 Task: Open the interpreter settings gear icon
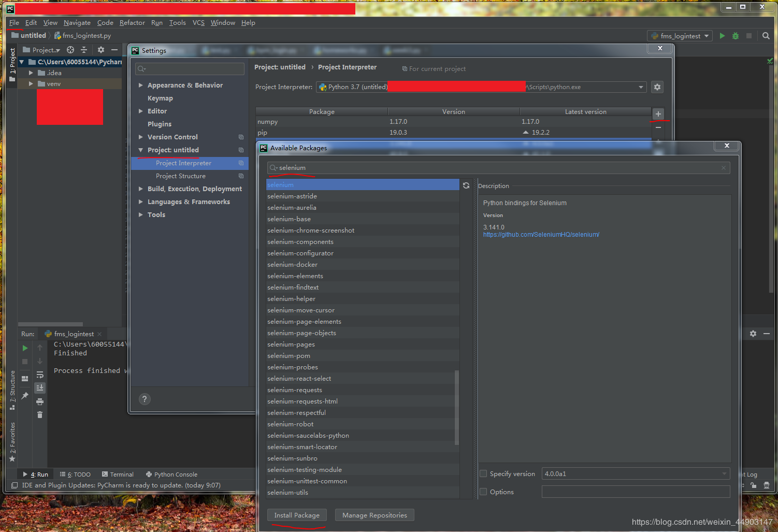click(x=657, y=87)
